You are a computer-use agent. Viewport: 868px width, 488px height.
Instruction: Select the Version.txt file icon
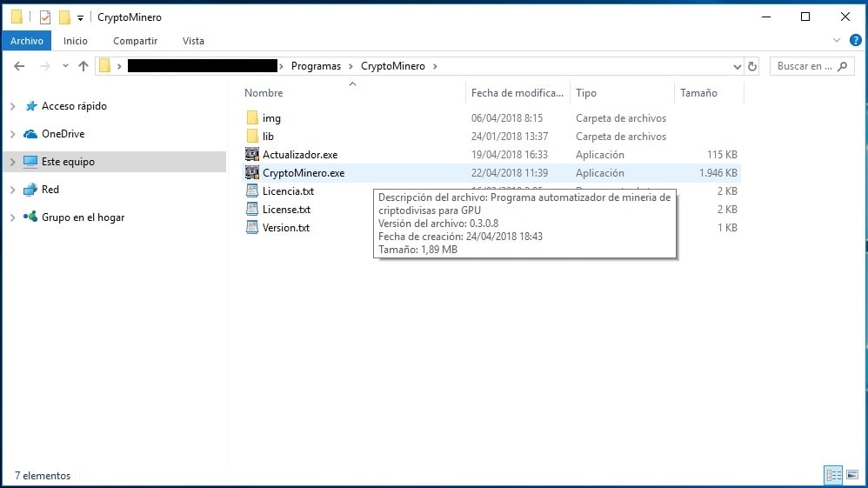pyautogui.click(x=252, y=228)
